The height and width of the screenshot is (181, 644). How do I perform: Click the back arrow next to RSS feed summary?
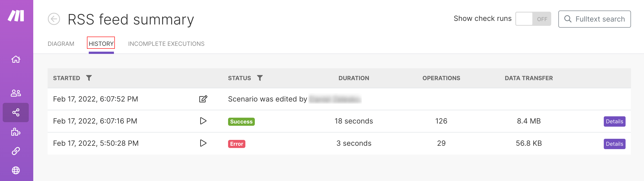54,19
